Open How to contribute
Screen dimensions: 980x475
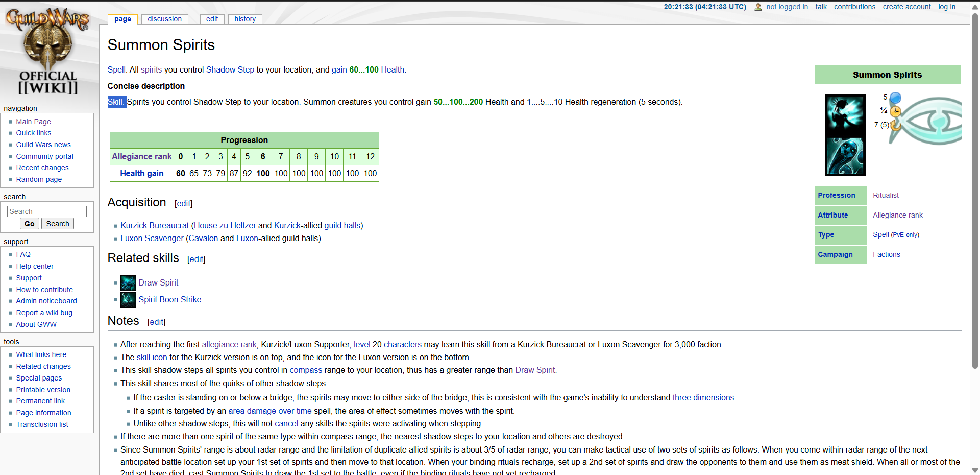(44, 290)
